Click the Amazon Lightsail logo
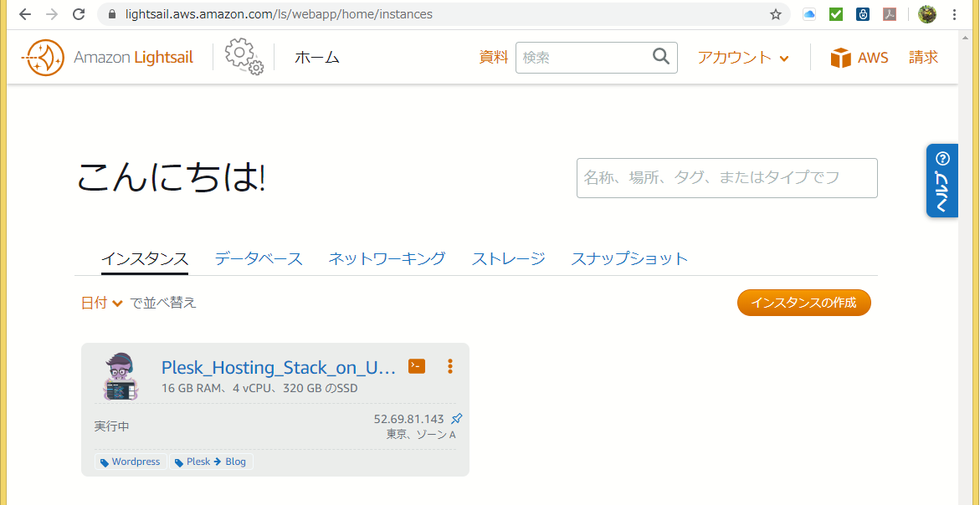This screenshot has height=505, width=980. coord(107,58)
